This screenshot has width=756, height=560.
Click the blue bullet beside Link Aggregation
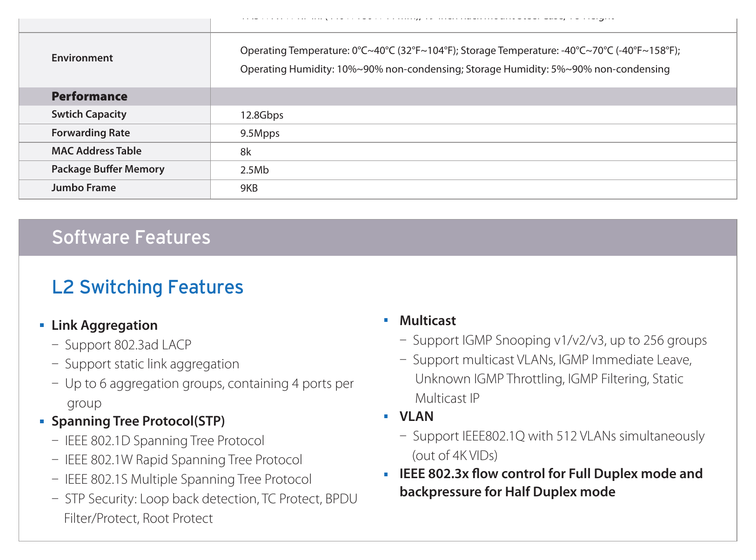42,325
